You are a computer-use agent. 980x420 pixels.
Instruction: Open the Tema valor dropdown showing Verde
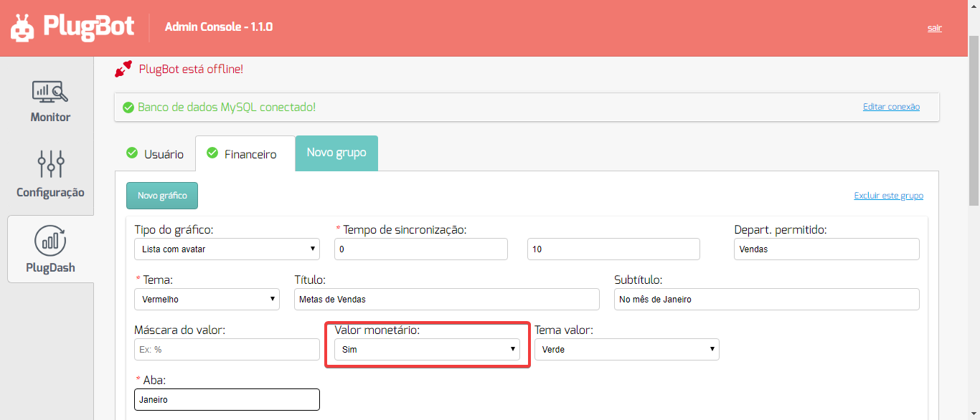coord(627,349)
